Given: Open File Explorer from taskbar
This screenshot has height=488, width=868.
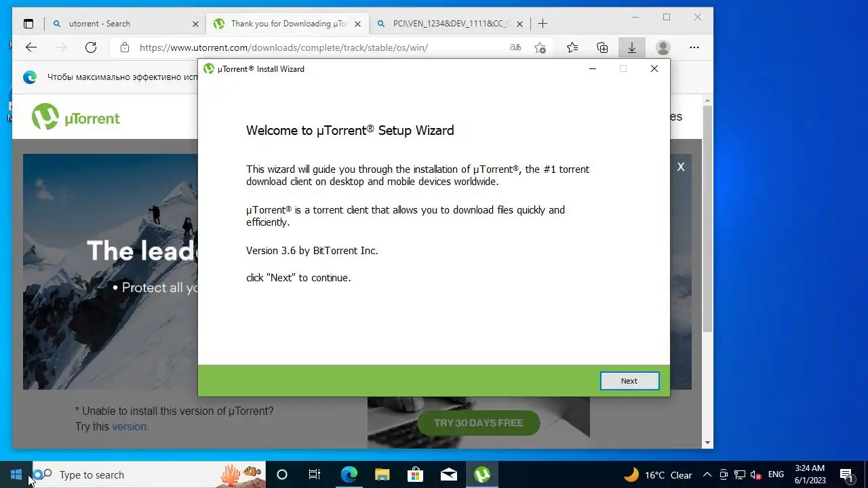Looking at the screenshot, I should [x=382, y=474].
